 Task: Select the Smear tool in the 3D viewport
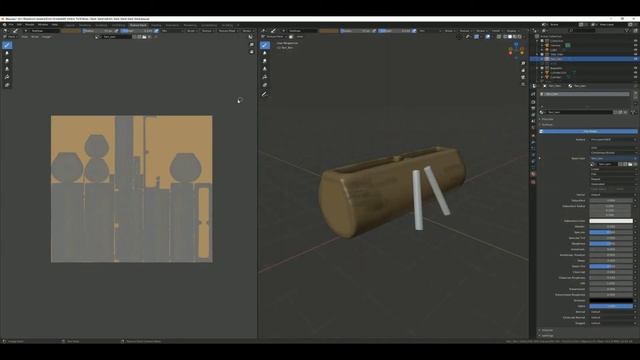[x=265, y=61]
